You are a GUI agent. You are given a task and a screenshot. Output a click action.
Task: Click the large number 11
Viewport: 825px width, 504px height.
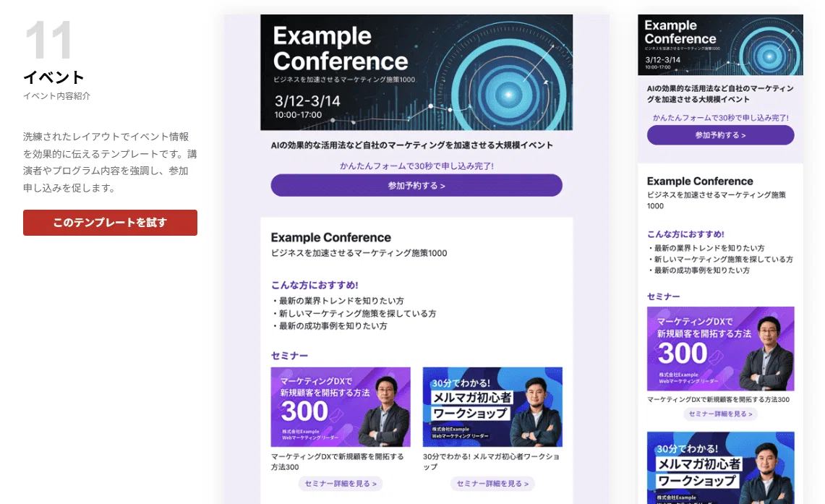pyautogui.click(x=48, y=40)
